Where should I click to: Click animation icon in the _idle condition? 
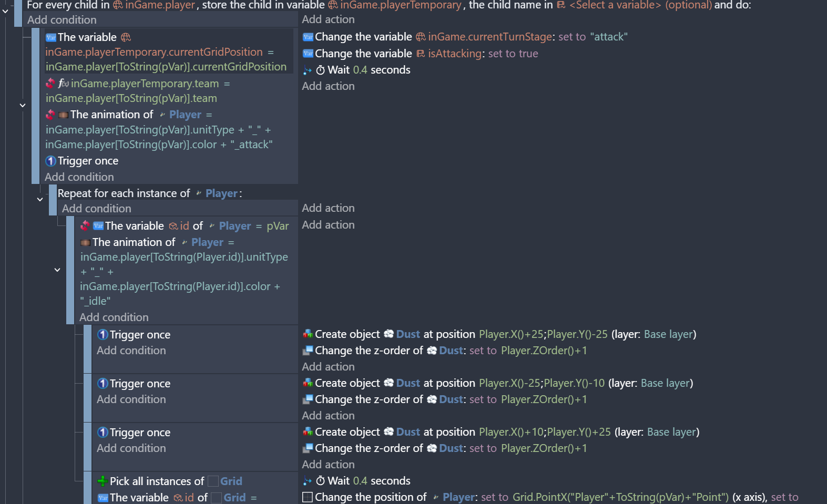pyautogui.click(x=85, y=242)
